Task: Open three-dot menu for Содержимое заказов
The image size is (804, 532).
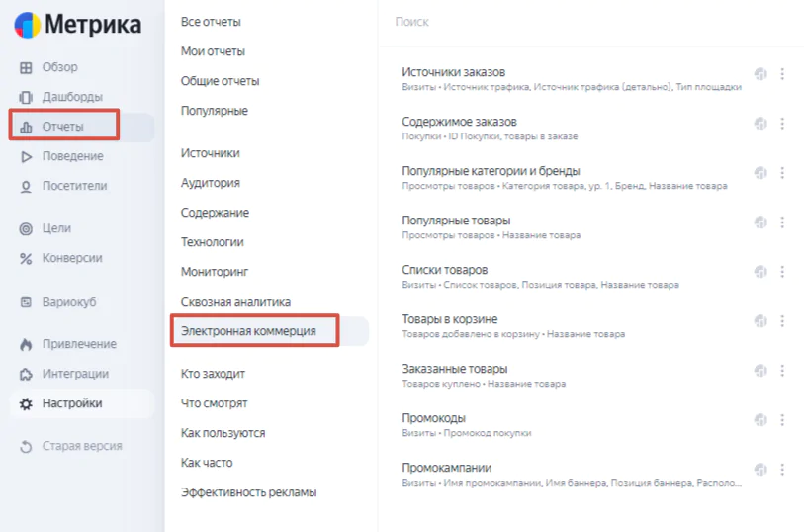Action: [782, 124]
